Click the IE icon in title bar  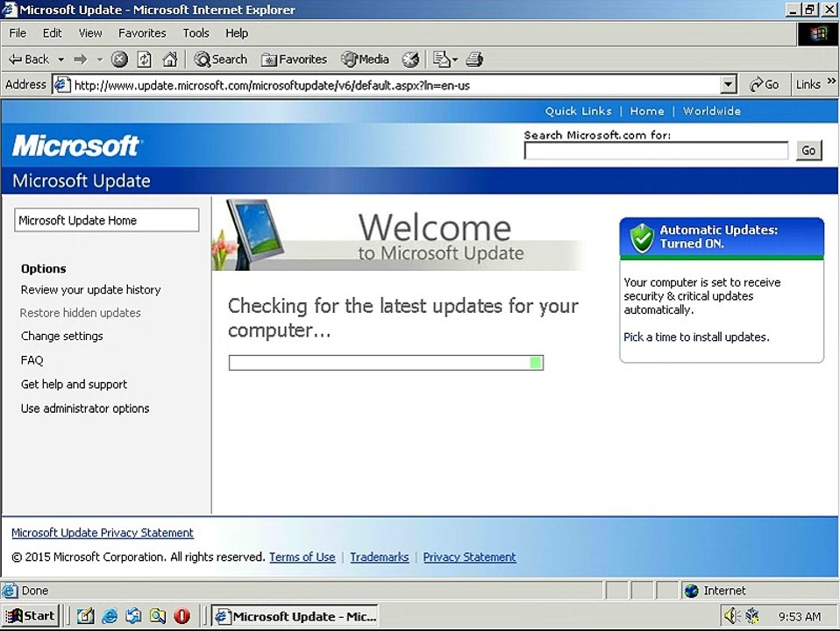tap(9, 10)
